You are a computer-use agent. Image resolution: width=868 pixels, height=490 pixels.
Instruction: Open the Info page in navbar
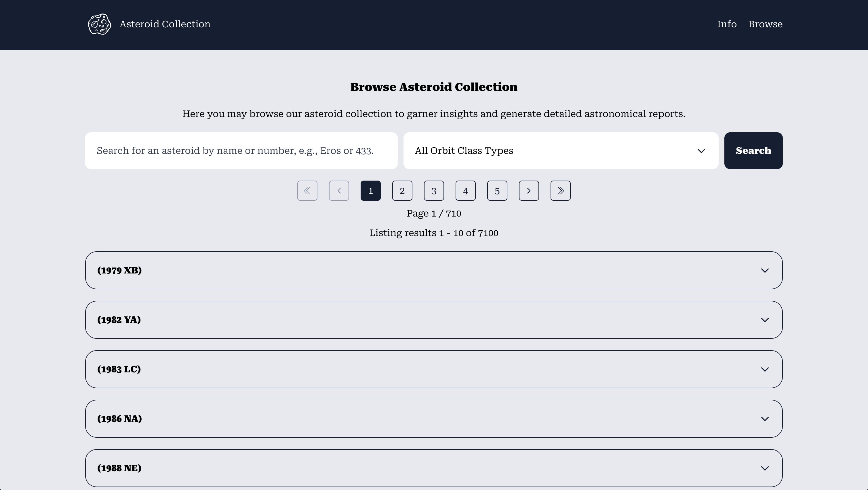click(x=726, y=24)
